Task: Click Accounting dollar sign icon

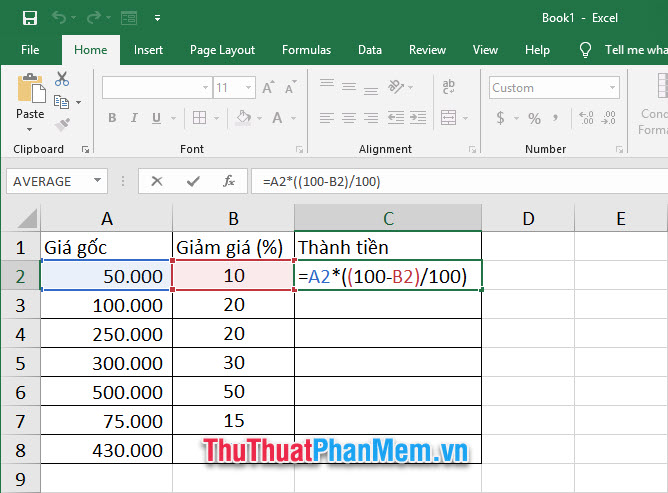Action: point(501,118)
